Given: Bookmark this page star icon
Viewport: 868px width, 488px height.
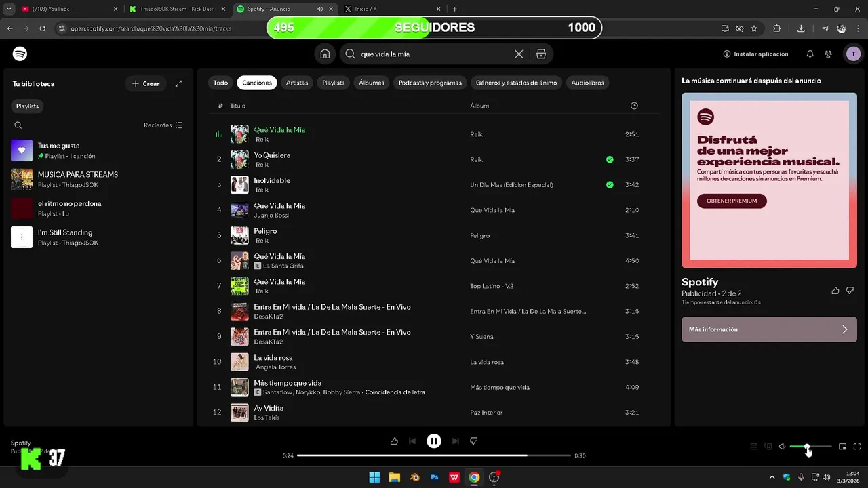Looking at the screenshot, I should [x=754, y=28].
